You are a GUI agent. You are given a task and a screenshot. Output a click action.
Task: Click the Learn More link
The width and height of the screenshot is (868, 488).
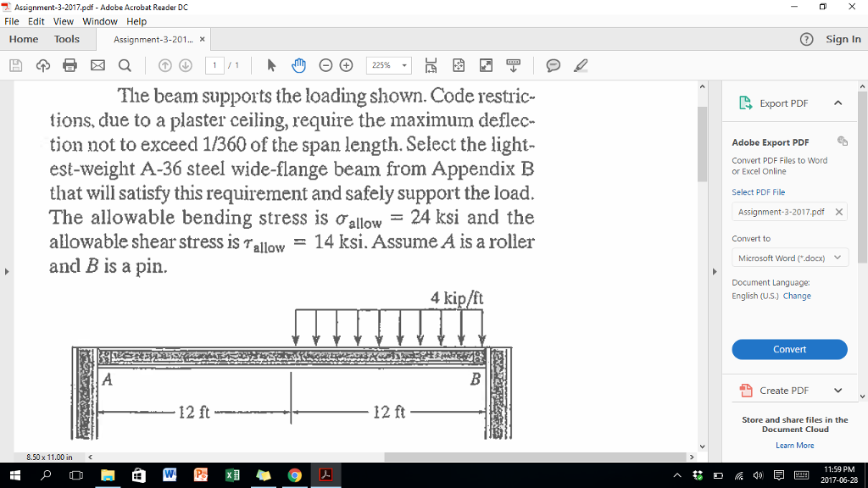coord(794,445)
